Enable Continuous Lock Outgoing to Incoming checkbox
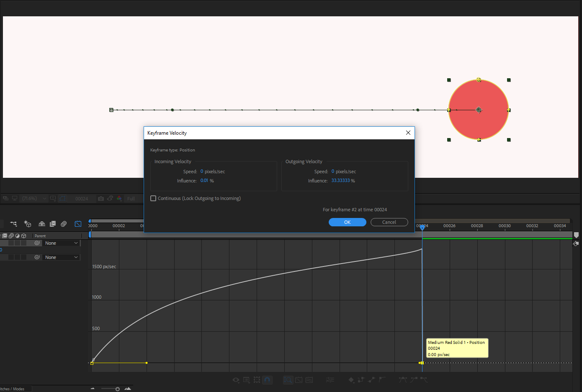Image resolution: width=582 pixels, height=392 pixels. [153, 198]
